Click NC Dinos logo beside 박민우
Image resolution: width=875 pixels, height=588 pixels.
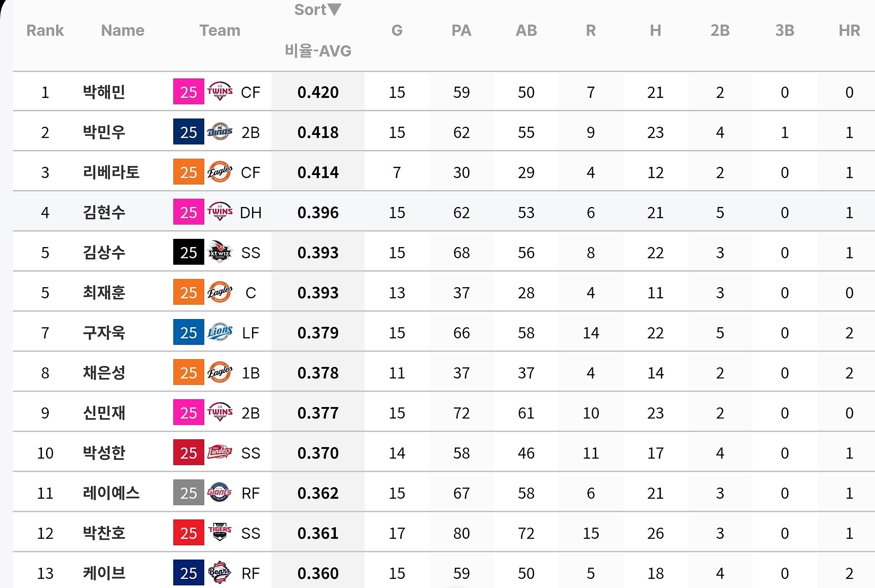[220, 132]
